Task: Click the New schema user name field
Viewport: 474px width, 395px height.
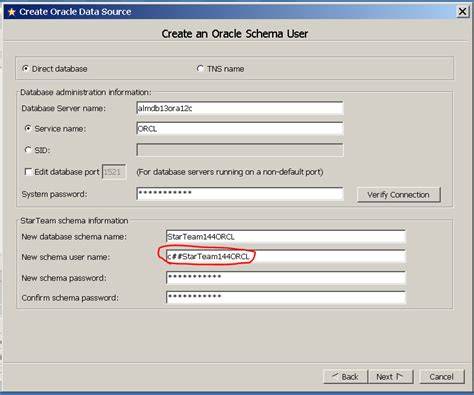Action: (286, 256)
